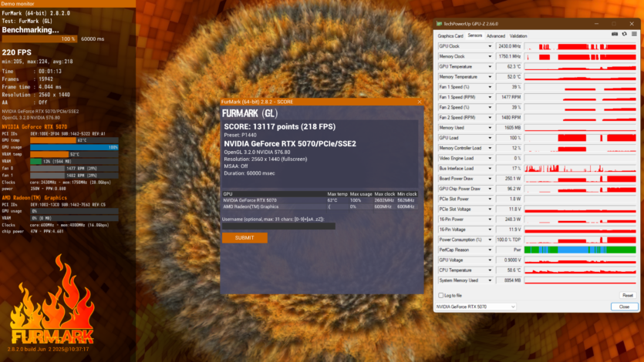Click the FurMark flame logo

52,300
